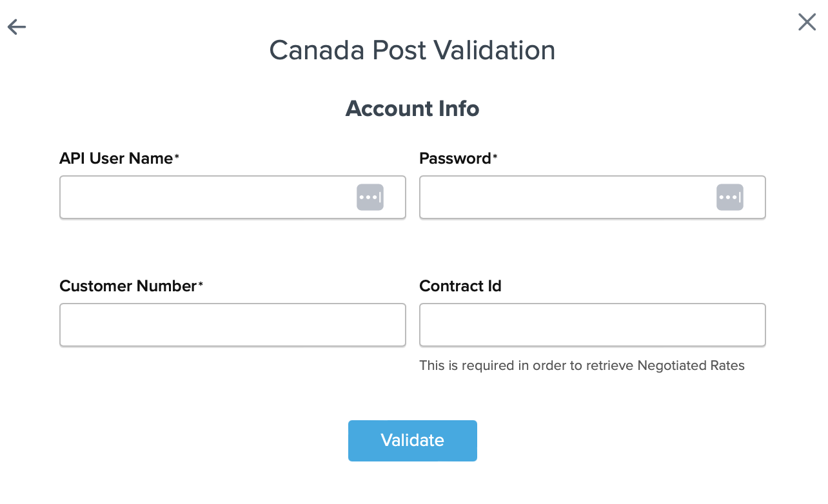The height and width of the screenshot is (504, 828).
Task: Click the words Negotiated Rates in hint
Action: (x=691, y=366)
